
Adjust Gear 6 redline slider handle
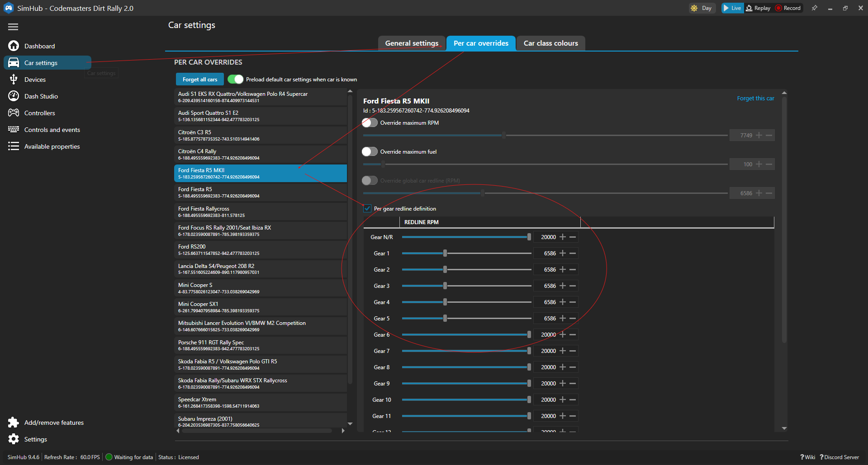click(529, 334)
